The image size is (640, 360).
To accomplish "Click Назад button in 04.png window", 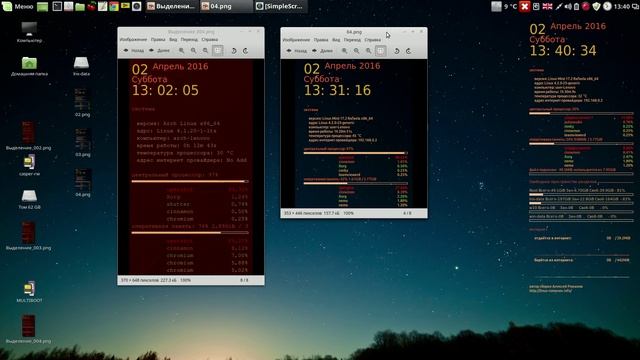I will click(x=296, y=51).
